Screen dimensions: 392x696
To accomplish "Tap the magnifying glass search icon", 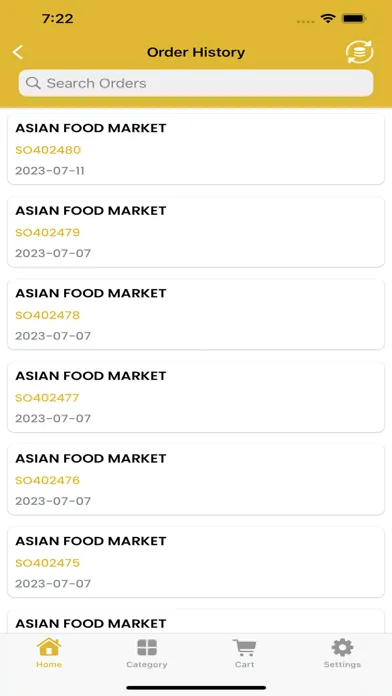I will coord(33,83).
